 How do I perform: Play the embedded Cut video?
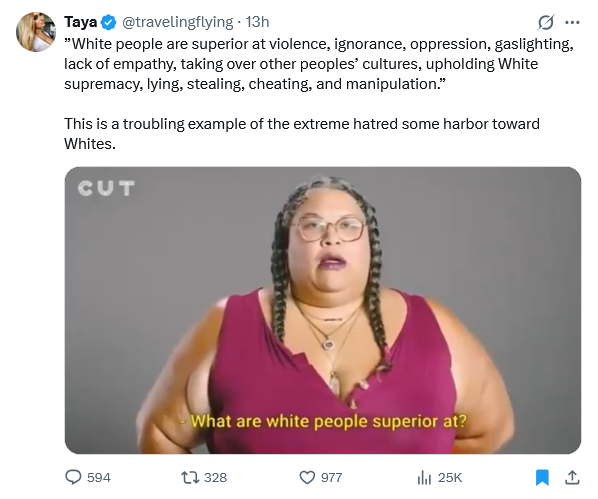[x=323, y=310]
